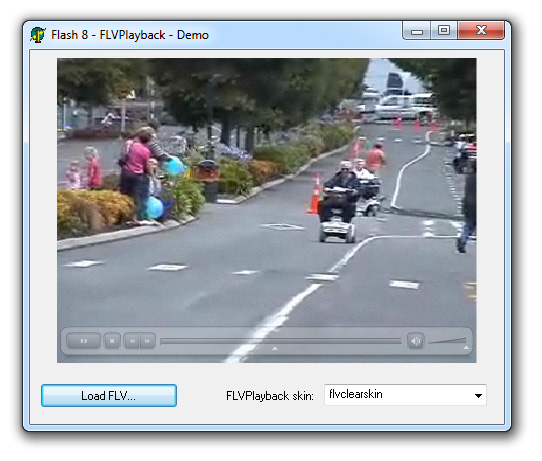
Task: Click the fast-forward button in player skin
Action: point(148,341)
